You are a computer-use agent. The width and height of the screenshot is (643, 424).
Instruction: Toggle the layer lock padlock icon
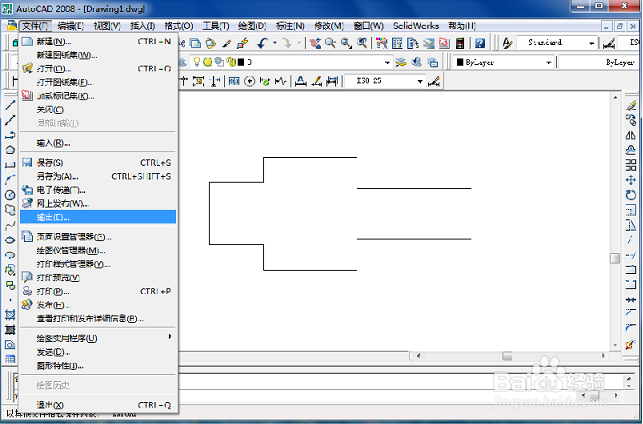pos(231,62)
